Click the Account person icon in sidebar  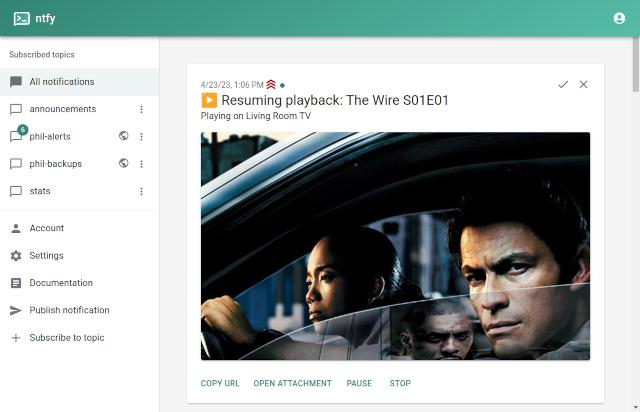point(16,228)
